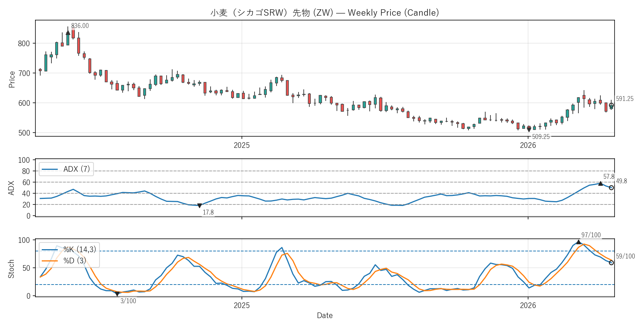The height and width of the screenshot is (327, 644).
Task: Click the Price y-axis label
Action: [x=12, y=79]
